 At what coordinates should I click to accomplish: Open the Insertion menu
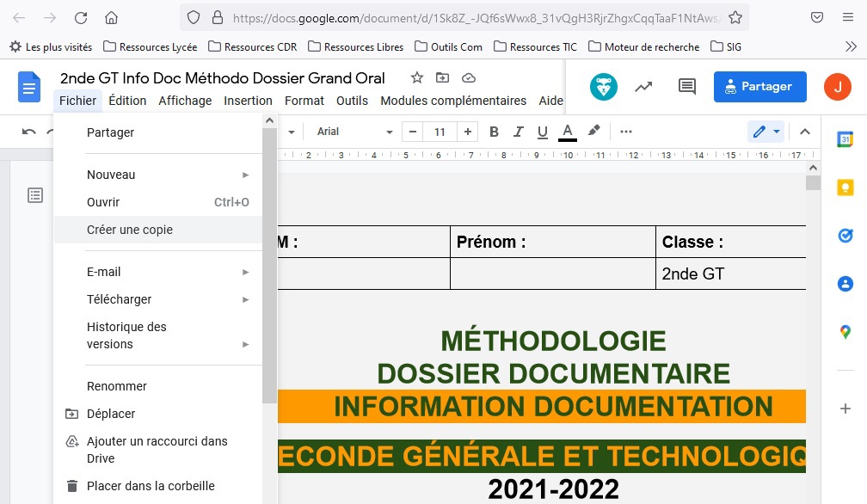click(248, 101)
